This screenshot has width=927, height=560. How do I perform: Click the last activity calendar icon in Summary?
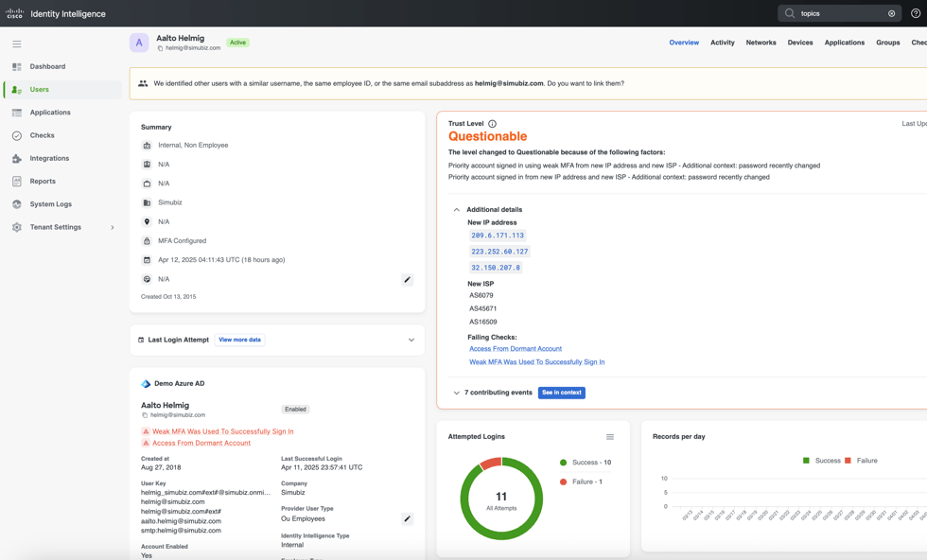[x=147, y=260]
